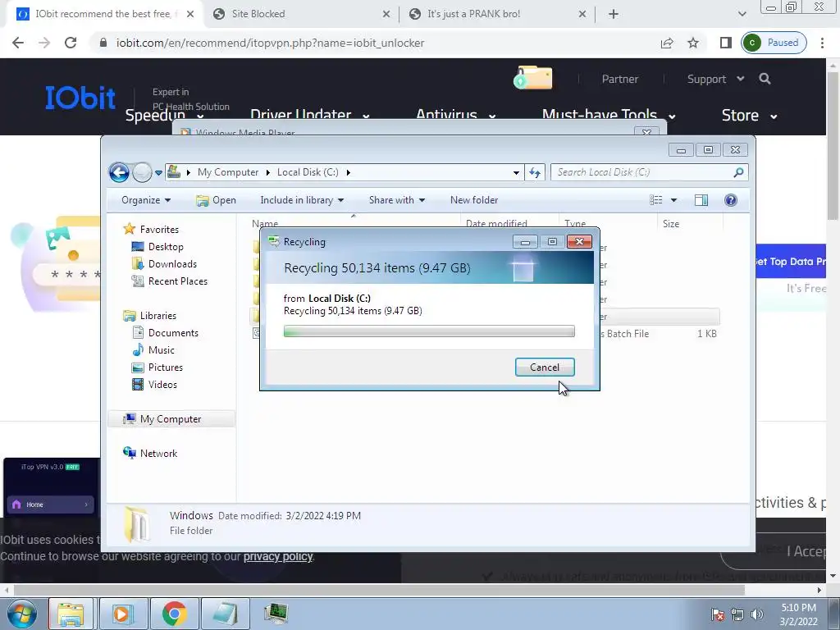Open Share with dropdown
Screen dimensions: 840x630
tap(396, 200)
